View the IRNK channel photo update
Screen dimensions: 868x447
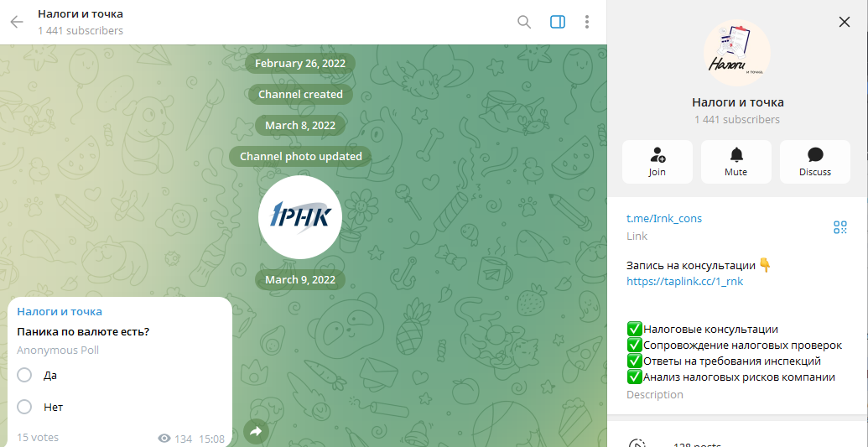tap(300, 217)
